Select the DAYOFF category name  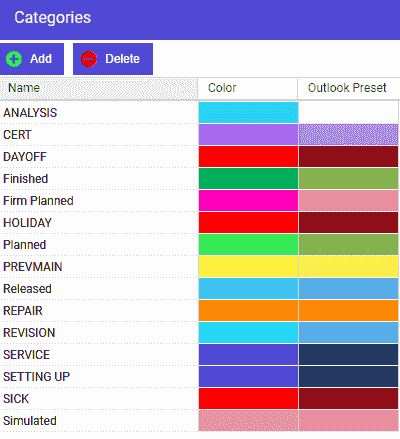tap(25, 157)
